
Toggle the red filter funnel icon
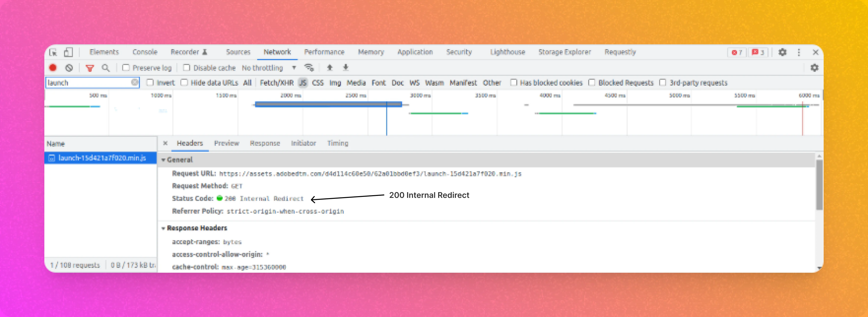[90, 68]
